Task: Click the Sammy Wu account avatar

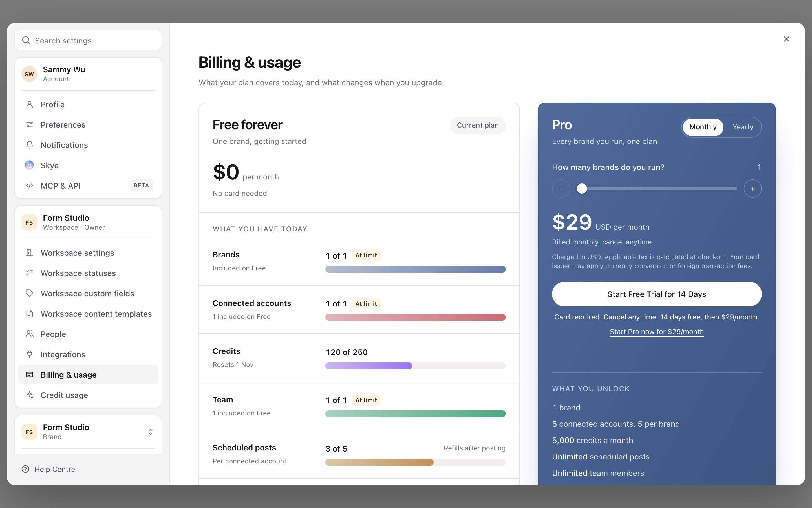Action: 29,74
